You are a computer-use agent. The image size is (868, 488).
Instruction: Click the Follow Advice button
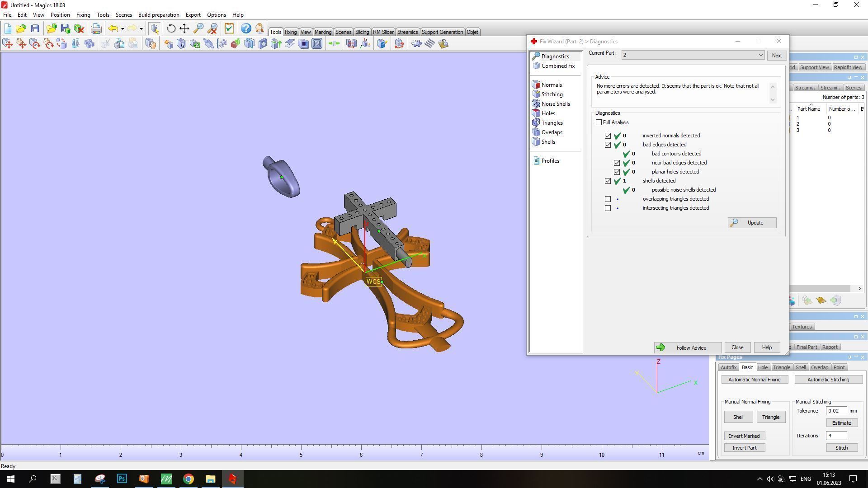point(687,347)
